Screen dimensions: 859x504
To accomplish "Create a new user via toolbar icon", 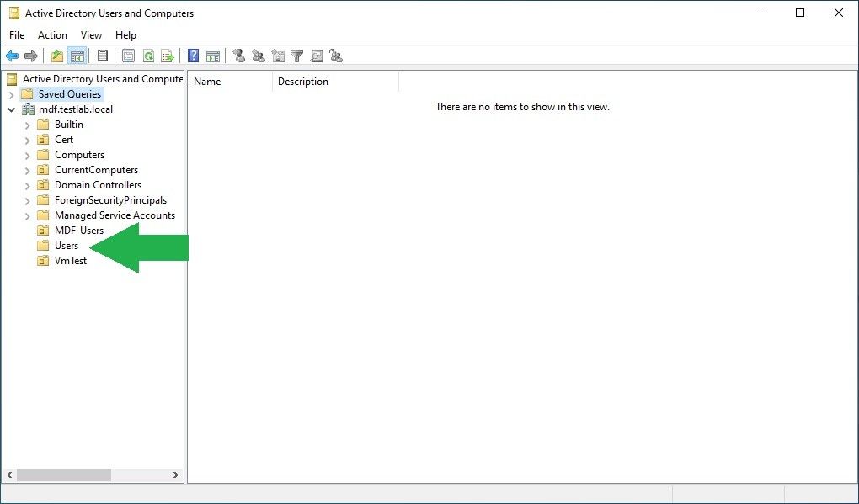I will pos(238,56).
